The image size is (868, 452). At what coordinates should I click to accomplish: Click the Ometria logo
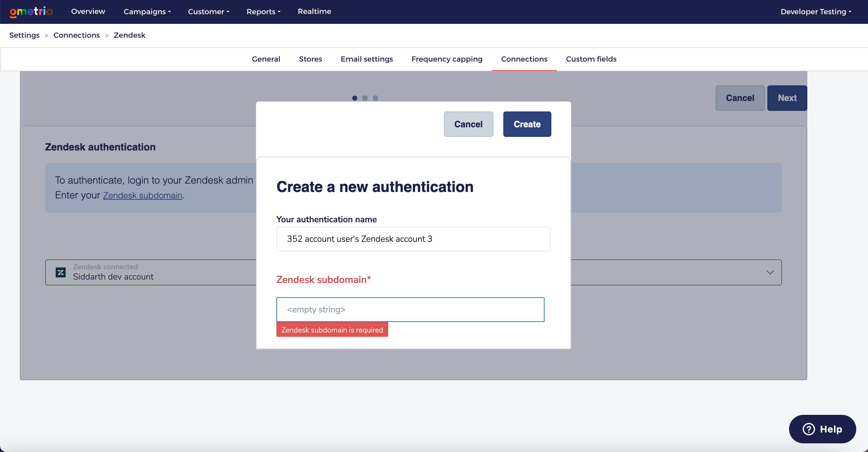[31, 12]
